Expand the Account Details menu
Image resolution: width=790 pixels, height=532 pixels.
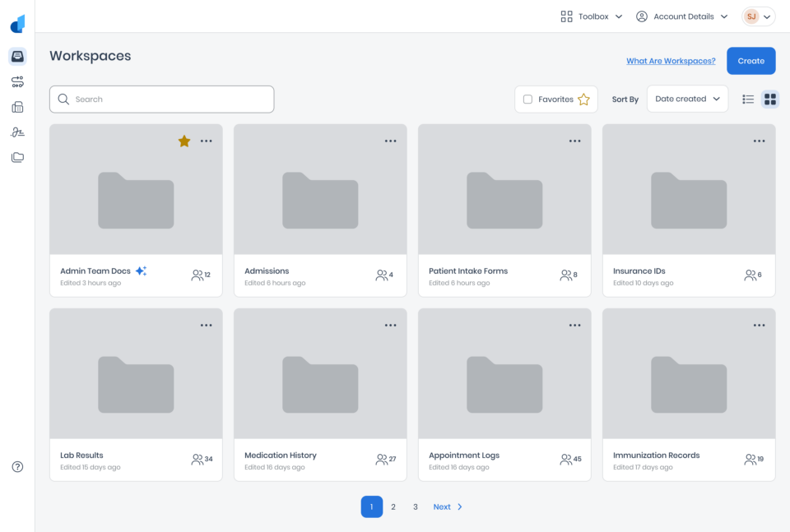click(681, 16)
